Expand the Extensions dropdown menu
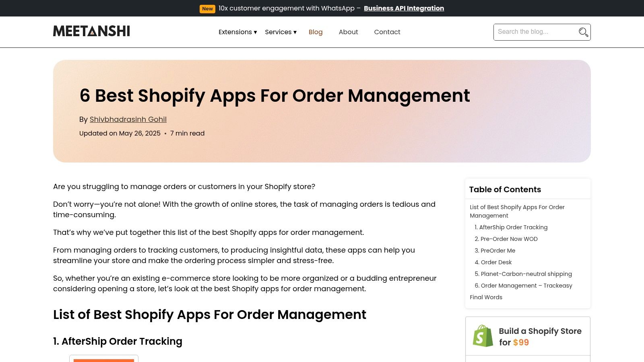644x362 pixels. coord(237,32)
